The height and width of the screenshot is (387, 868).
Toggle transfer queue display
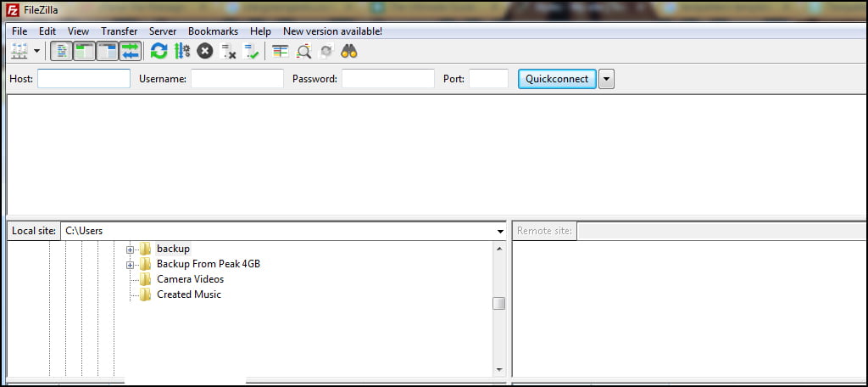click(131, 52)
